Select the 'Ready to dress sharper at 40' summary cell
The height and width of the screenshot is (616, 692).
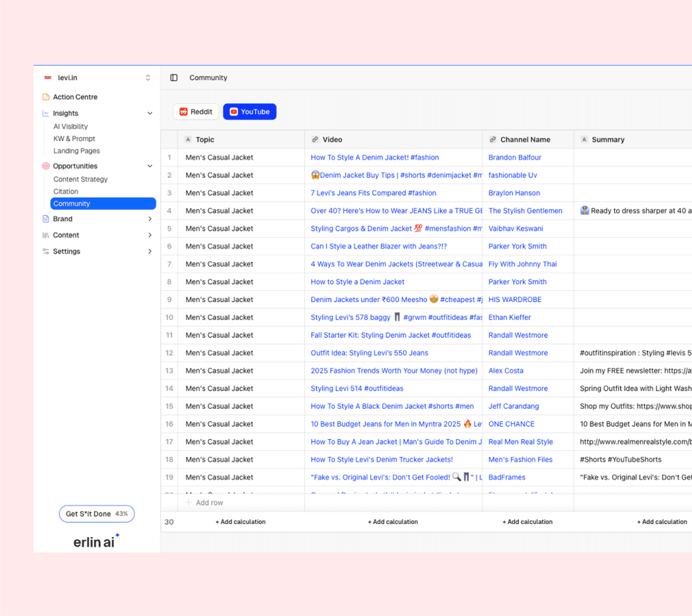[x=633, y=211]
